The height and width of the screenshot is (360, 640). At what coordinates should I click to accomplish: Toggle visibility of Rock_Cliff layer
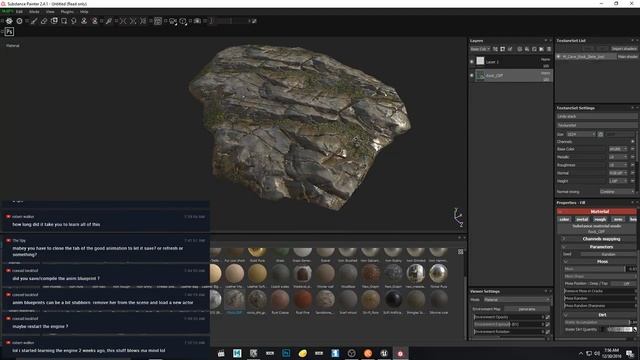click(472, 76)
